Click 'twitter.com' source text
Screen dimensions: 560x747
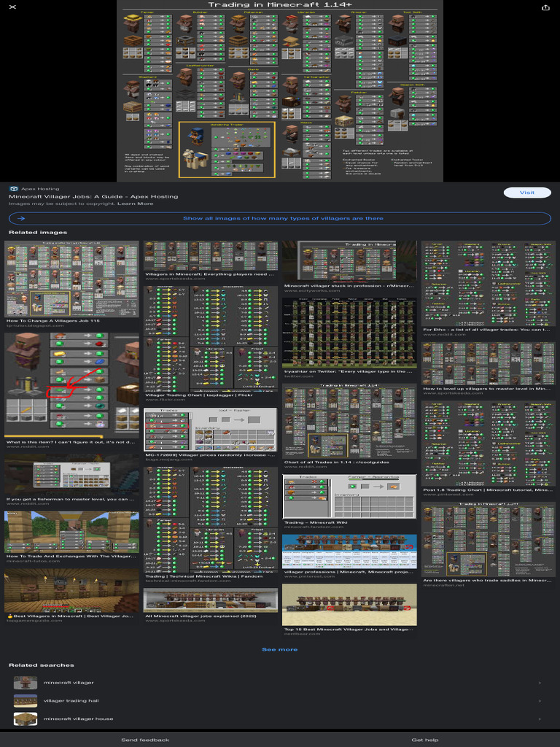pyautogui.click(x=299, y=376)
